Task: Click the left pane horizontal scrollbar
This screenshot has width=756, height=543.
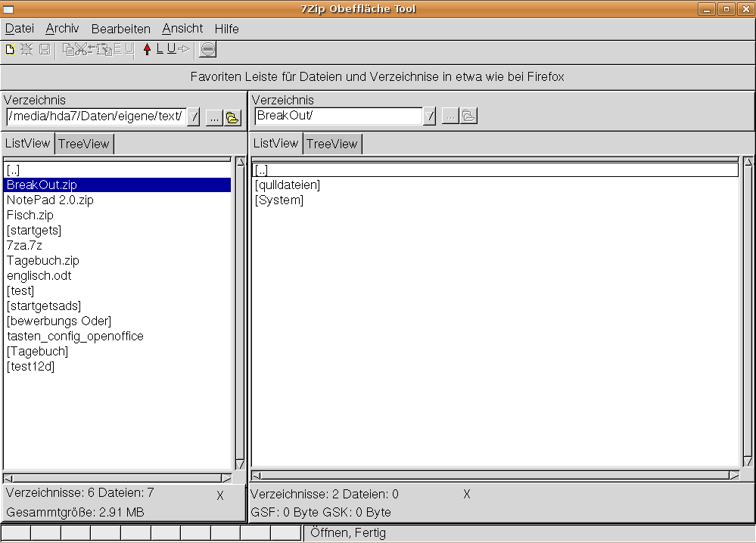Action: coord(117,478)
